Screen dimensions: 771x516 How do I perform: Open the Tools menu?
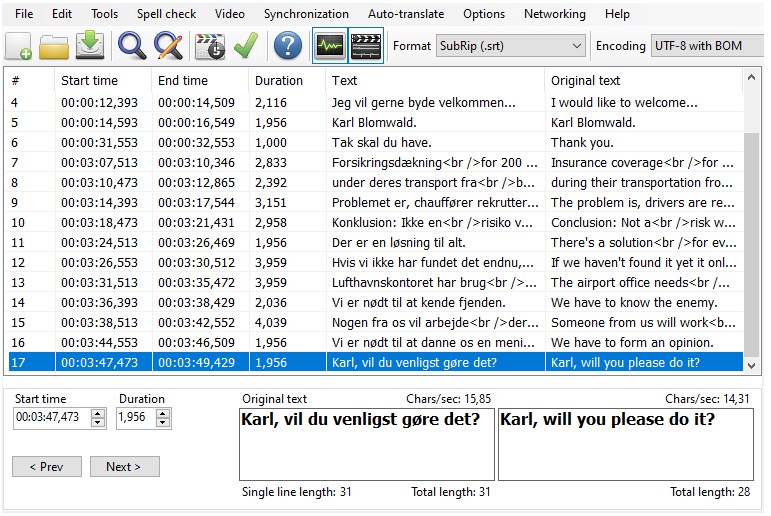click(x=104, y=14)
